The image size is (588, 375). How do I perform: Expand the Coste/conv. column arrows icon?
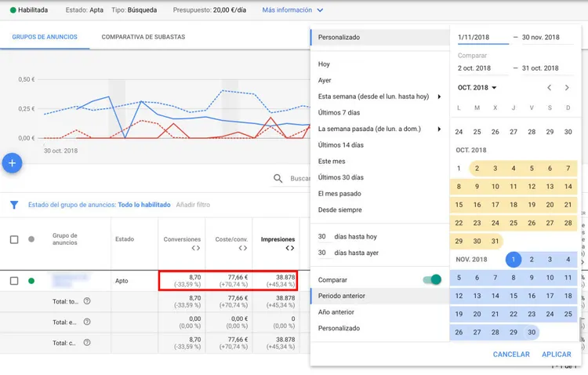tap(243, 248)
